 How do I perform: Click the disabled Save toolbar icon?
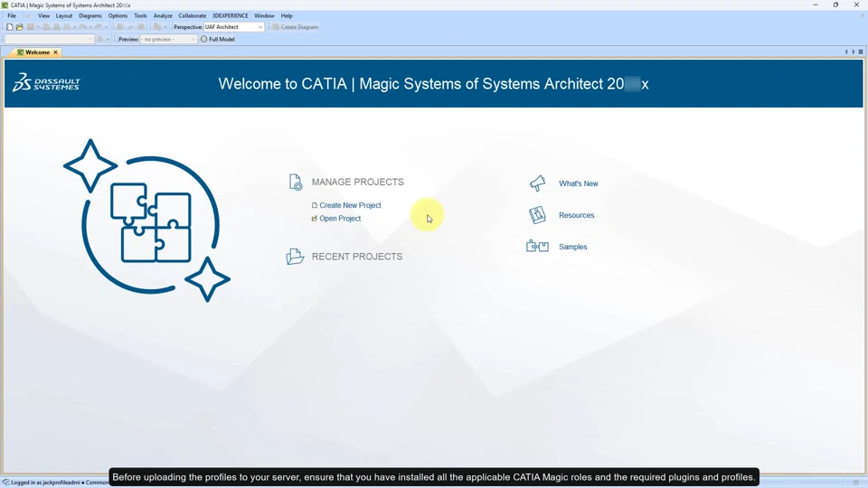pyautogui.click(x=31, y=26)
